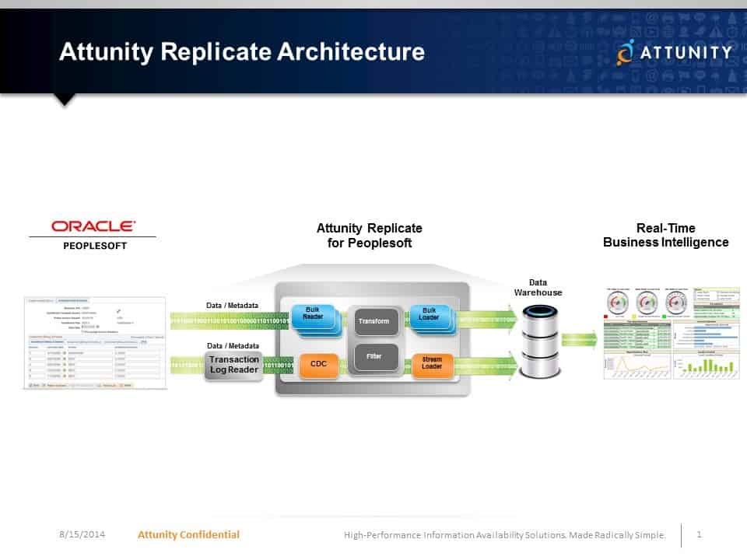This screenshot has height=560, width=747.
Task: Click the upper Data / Metadata label
Action: tap(232, 305)
